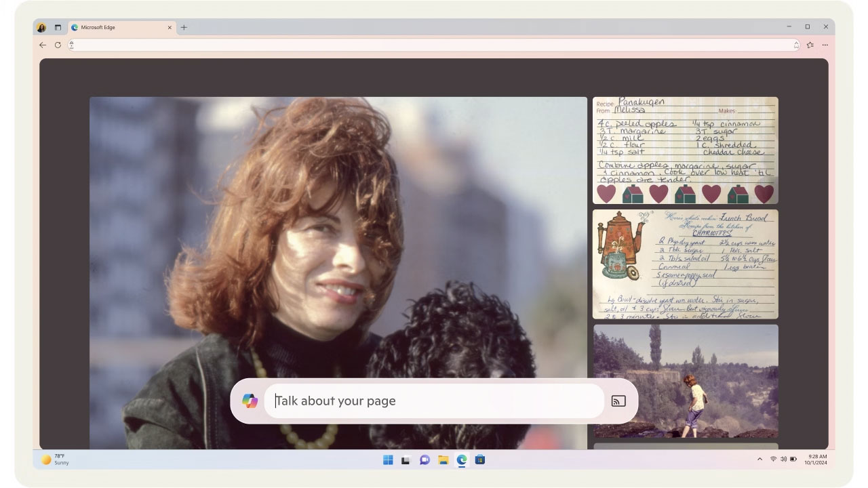Open File Explorer from the taskbar

click(443, 460)
